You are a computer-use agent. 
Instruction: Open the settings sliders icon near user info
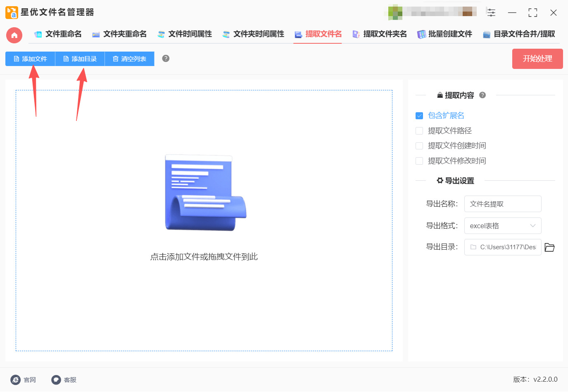coord(491,12)
